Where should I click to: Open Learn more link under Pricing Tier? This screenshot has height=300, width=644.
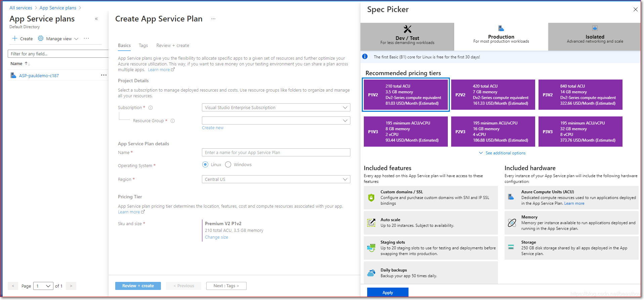131,212
